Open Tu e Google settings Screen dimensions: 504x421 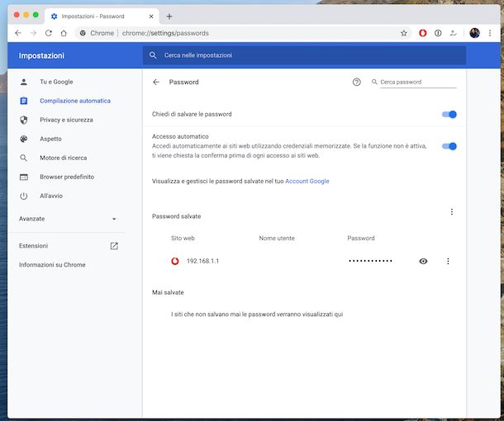coord(56,82)
